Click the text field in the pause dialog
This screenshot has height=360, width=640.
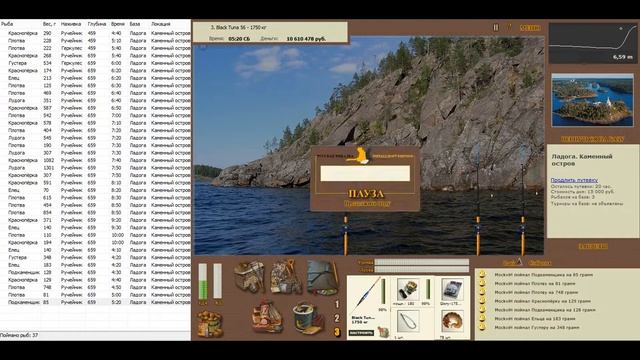365,173
